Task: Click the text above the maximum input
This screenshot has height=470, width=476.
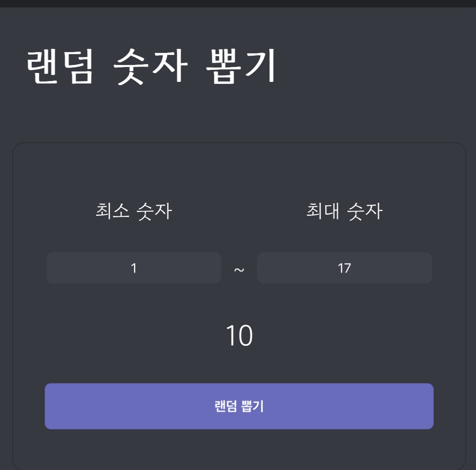Action: 344,211
